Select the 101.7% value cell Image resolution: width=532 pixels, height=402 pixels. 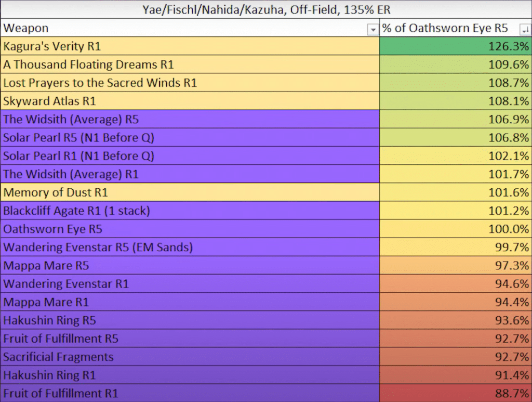click(456, 174)
